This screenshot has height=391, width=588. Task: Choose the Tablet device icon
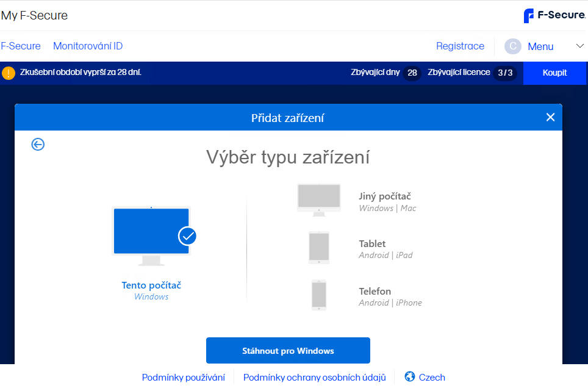point(319,248)
